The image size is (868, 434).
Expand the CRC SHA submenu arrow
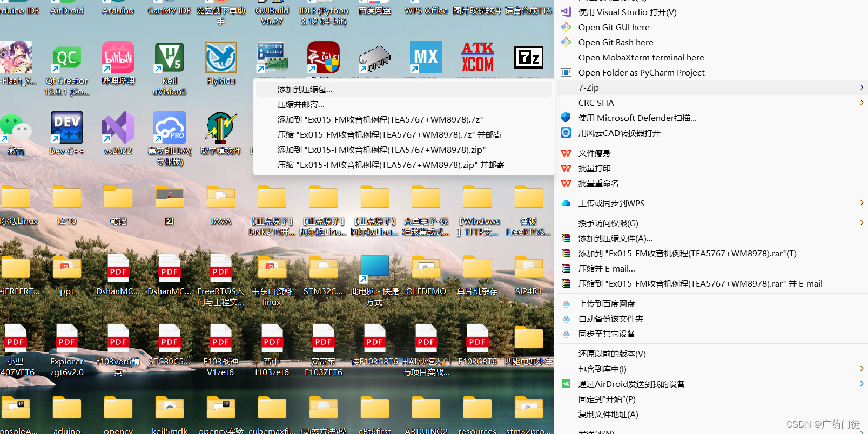click(862, 103)
